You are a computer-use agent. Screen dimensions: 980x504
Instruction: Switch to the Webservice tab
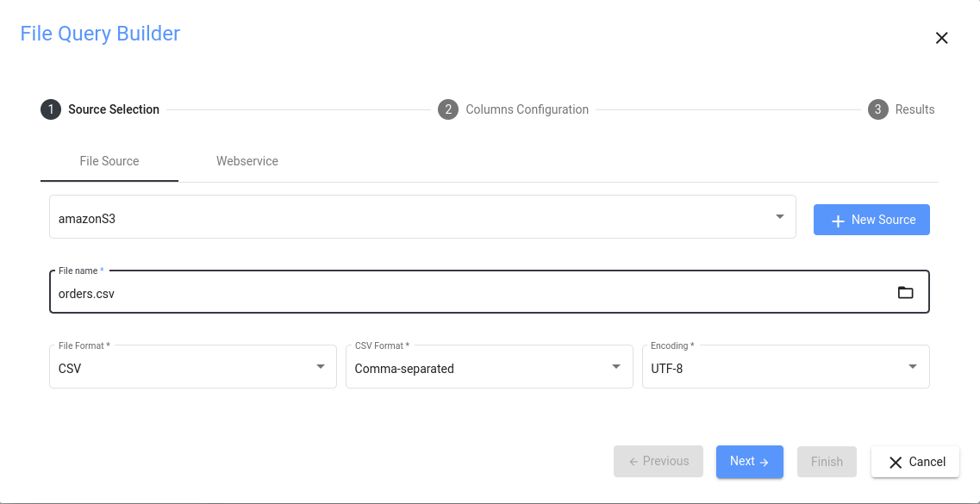pos(247,161)
